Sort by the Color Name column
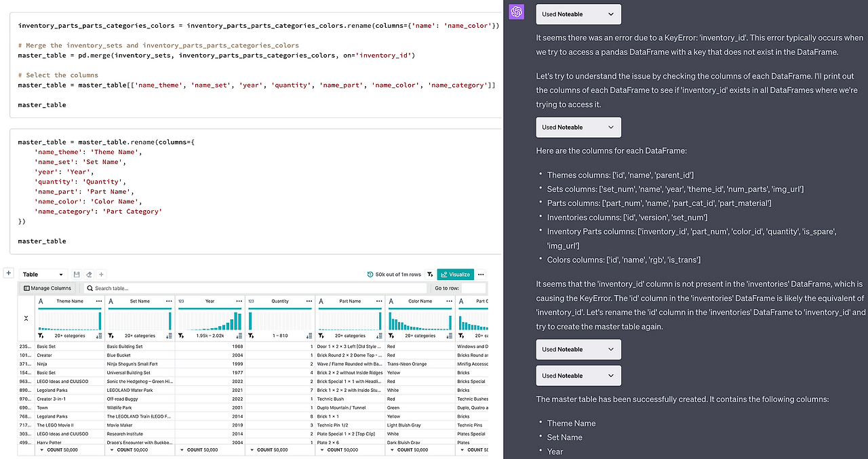868x459 pixels. [x=449, y=336]
